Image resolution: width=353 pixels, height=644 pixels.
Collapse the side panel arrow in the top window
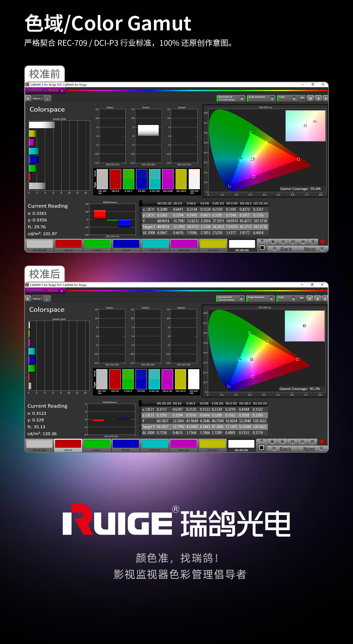click(325, 98)
